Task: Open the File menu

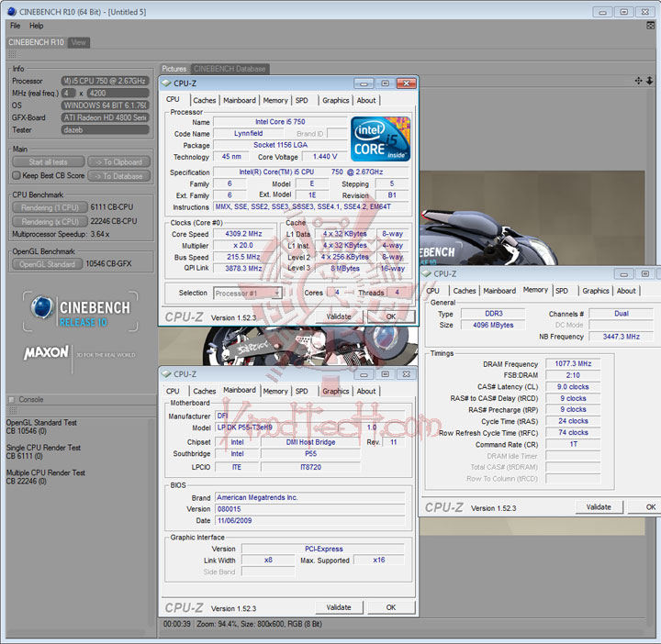Action: click(x=16, y=26)
